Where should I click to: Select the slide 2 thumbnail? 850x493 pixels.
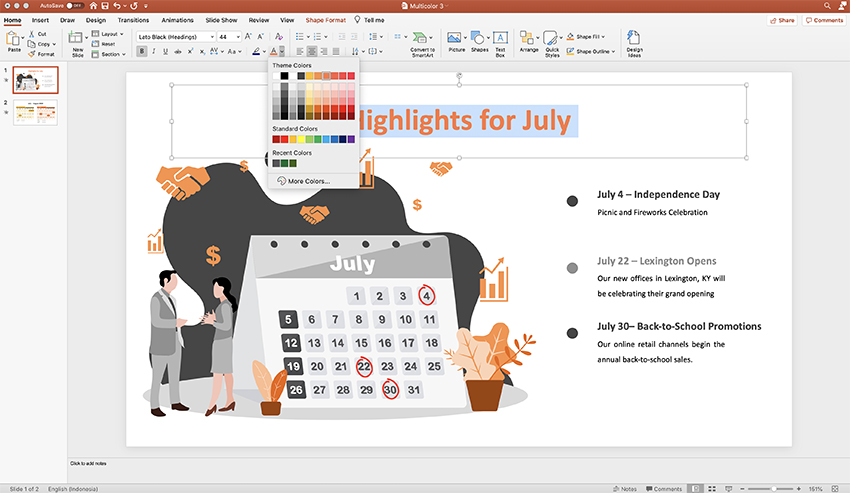pos(35,113)
